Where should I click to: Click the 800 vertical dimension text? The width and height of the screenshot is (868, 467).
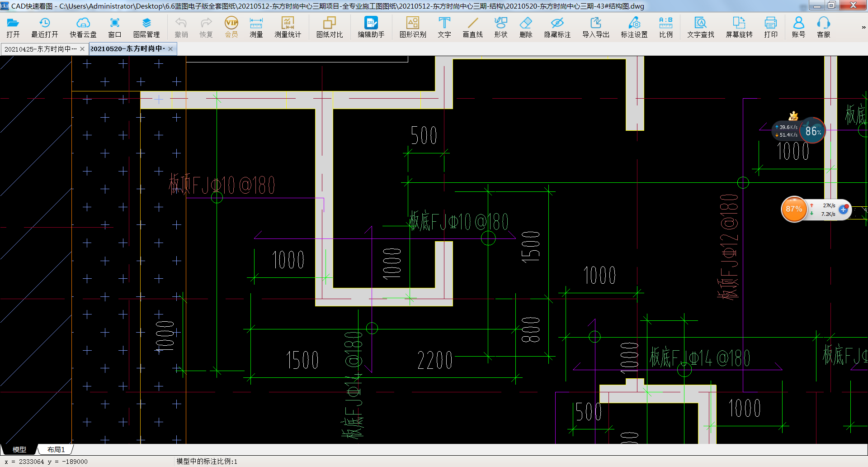click(x=531, y=330)
